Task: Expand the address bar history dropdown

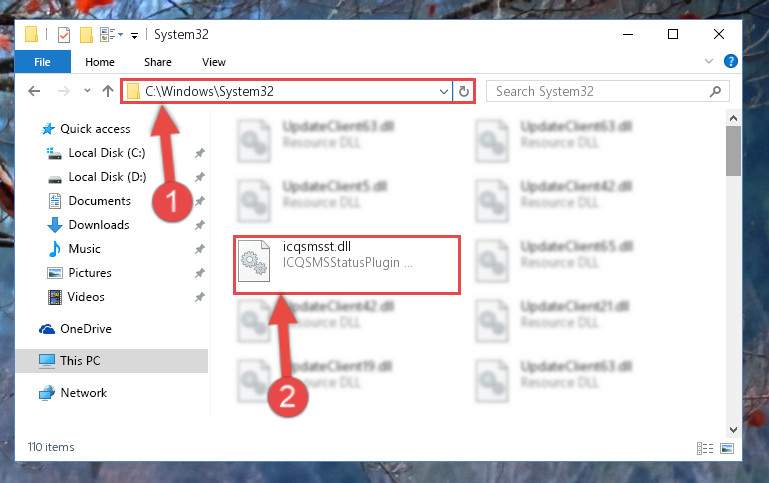Action: tap(443, 92)
